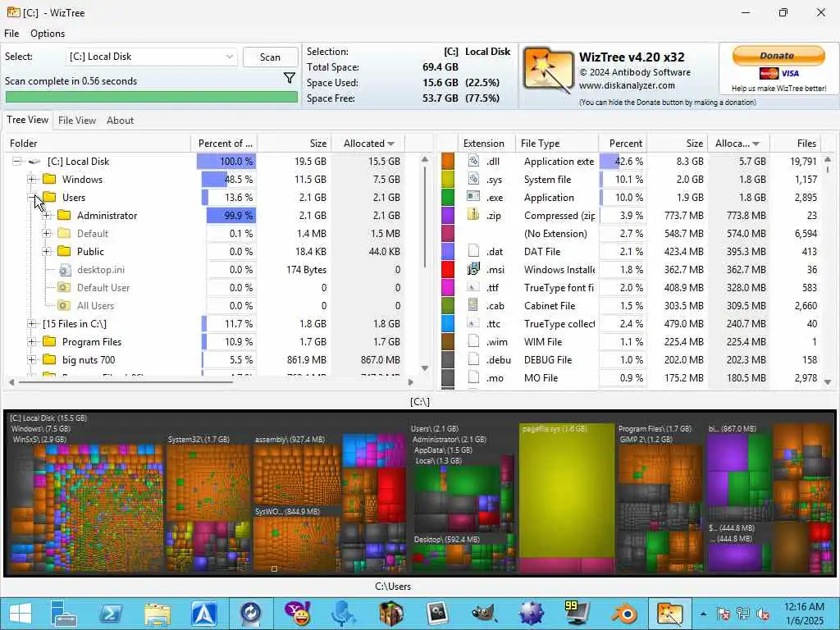This screenshot has width=840, height=630.
Task: Switch to the File View tab
Action: point(77,121)
